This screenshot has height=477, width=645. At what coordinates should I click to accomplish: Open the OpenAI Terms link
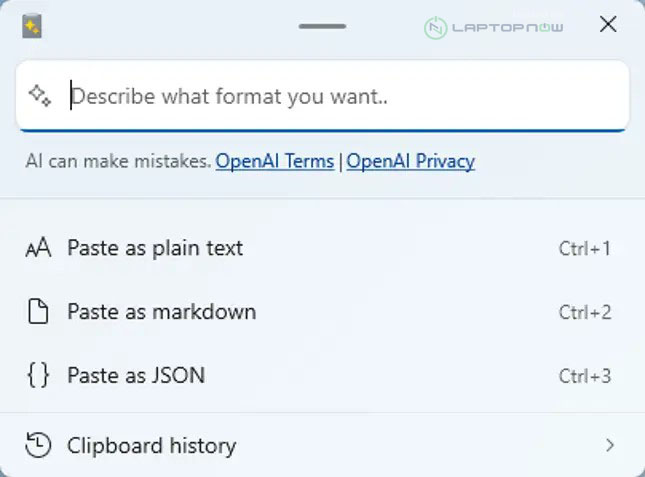275,161
